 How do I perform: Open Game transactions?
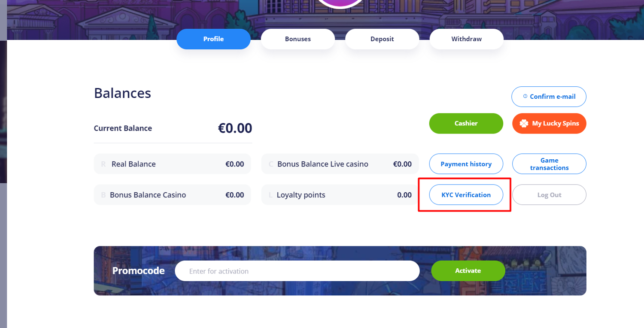click(x=549, y=164)
